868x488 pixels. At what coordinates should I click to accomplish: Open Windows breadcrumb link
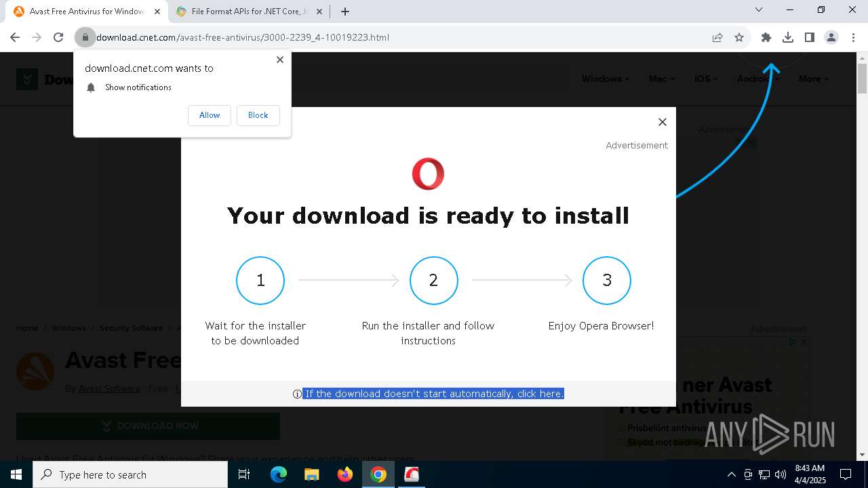click(68, 328)
